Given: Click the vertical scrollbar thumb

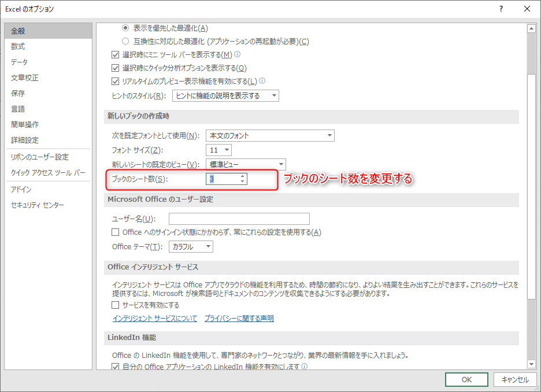Looking at the screenshot, I should click(531, 186).
